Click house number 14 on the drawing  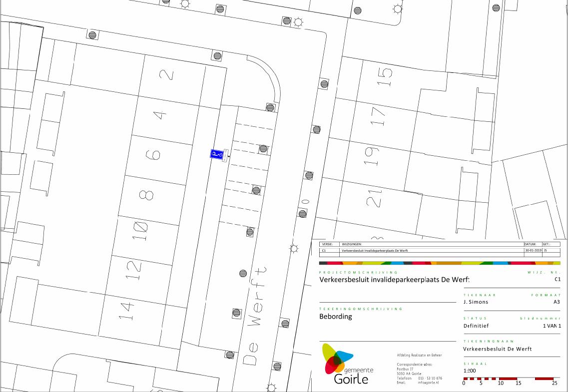click(126, 311)
